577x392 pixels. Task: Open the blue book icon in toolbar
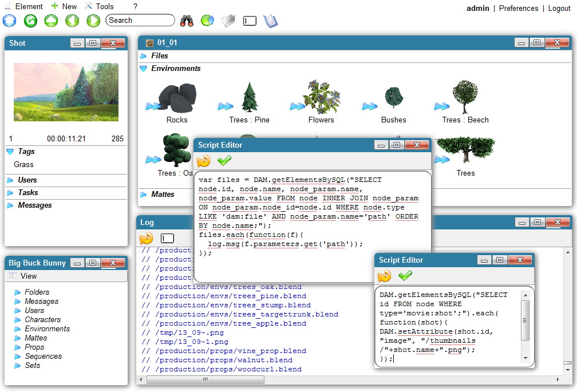click(x=270, y=21)
